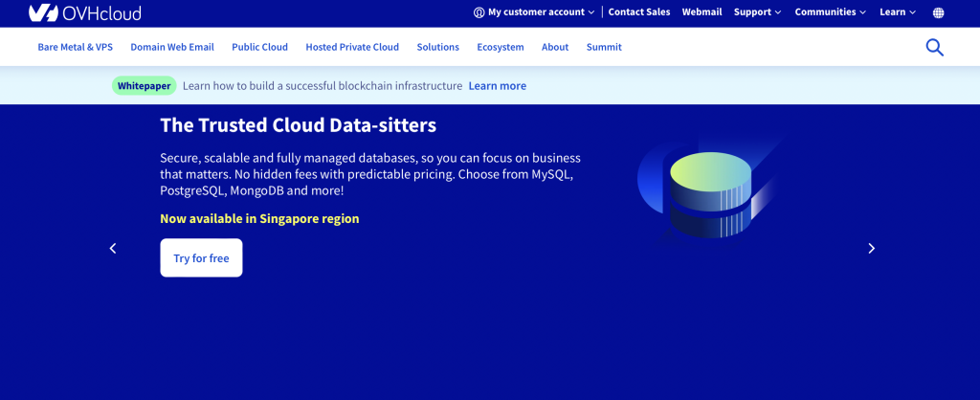Click 'Now available in Singapore region' text
The image size is (980, 400).
[x=259, y=219]
